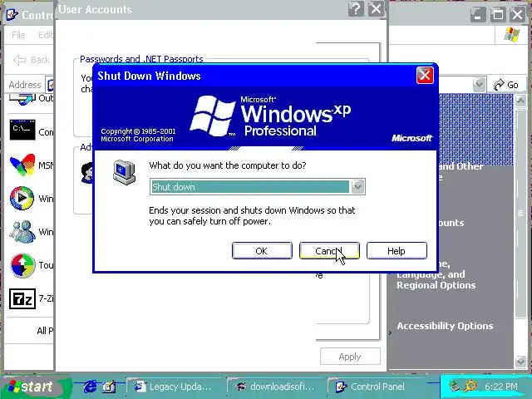This screenshot has width=532, height=399.
Task: Expand the address bar dropdown arrow
Action: (479, 84)
